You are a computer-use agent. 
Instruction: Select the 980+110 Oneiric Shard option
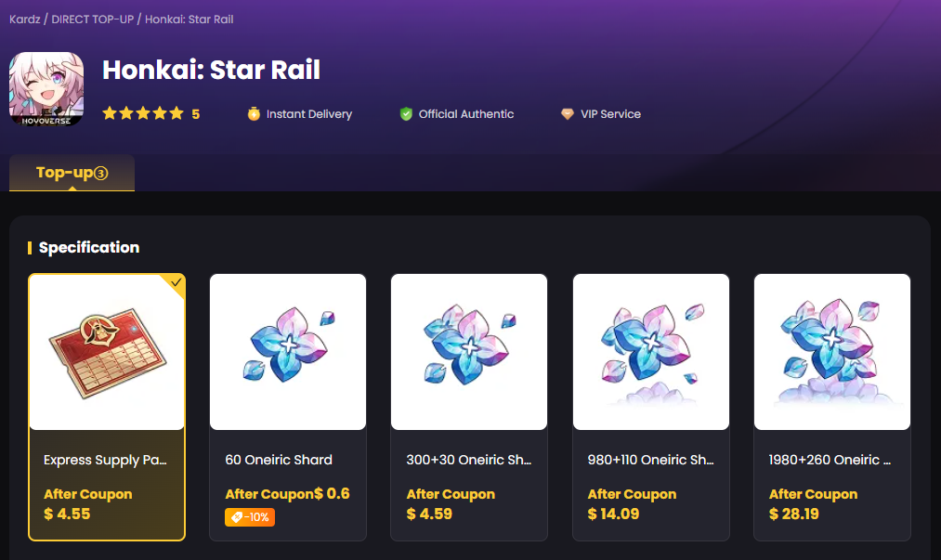point(650,406)
